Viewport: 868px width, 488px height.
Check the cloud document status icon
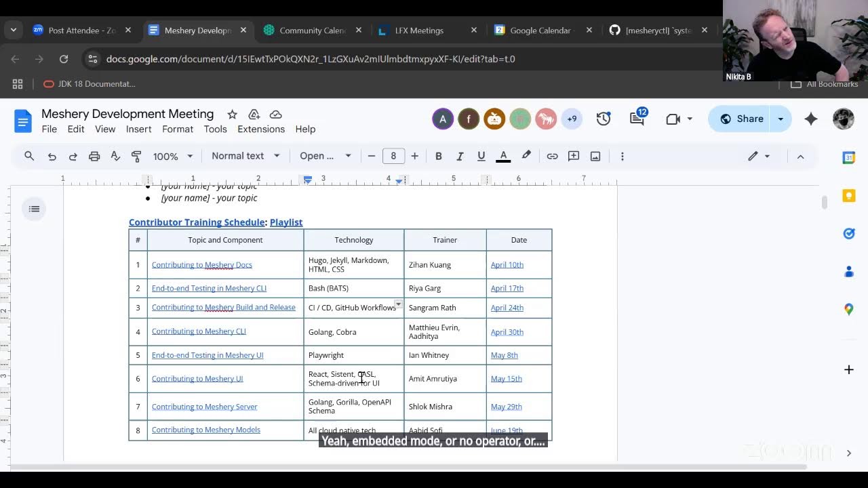[275, 115]
